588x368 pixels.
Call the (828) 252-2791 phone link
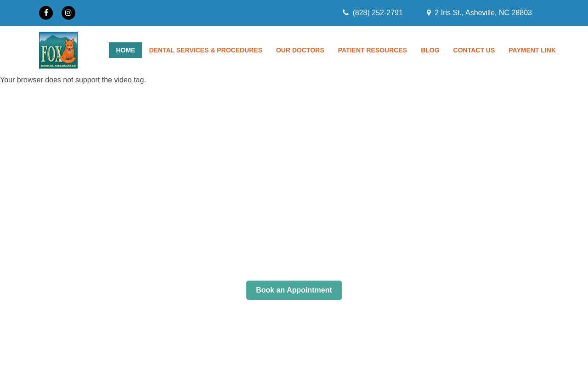pyautogui.click(x=378, y=13)
